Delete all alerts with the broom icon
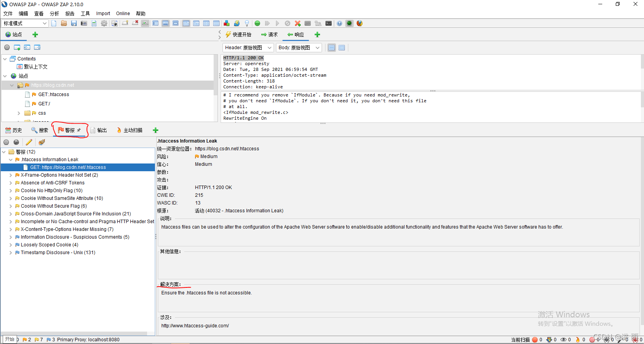644x344 pixels. [x=42, y=142]
